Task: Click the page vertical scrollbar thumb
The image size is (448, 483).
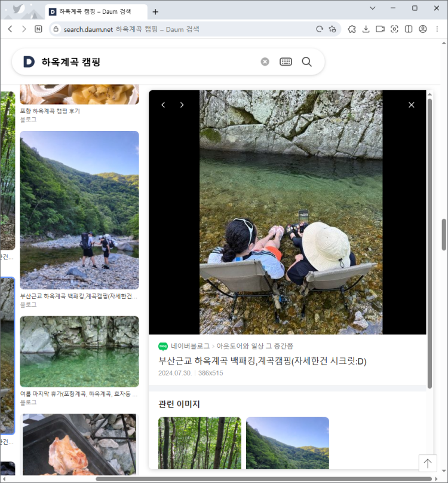Action: [444, 234]
